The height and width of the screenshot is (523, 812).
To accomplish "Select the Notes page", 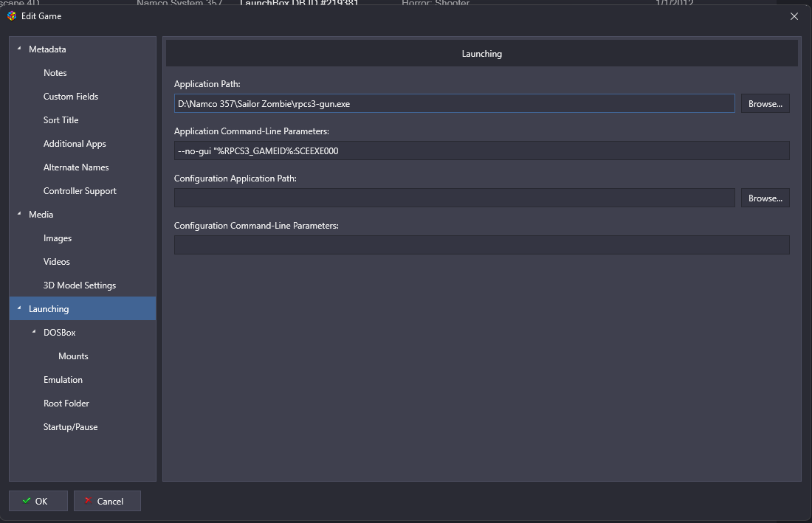I will point(55,73).
